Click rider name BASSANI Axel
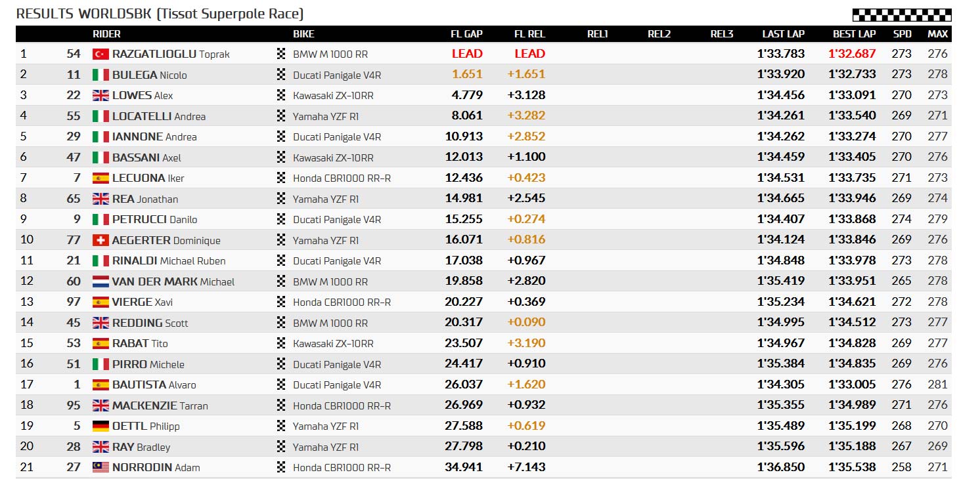Viewport: 980px width, 479px height. [x=146, y=157]
